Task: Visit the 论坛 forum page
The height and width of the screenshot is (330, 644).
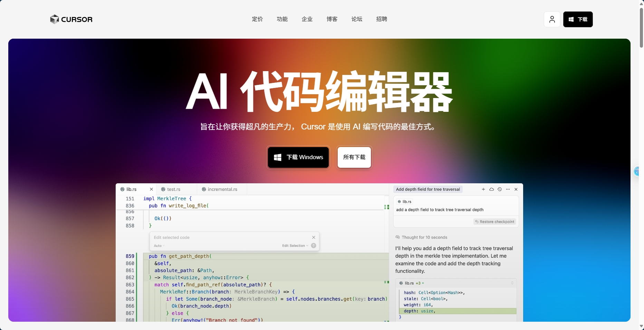Action: tap(357, 19)
